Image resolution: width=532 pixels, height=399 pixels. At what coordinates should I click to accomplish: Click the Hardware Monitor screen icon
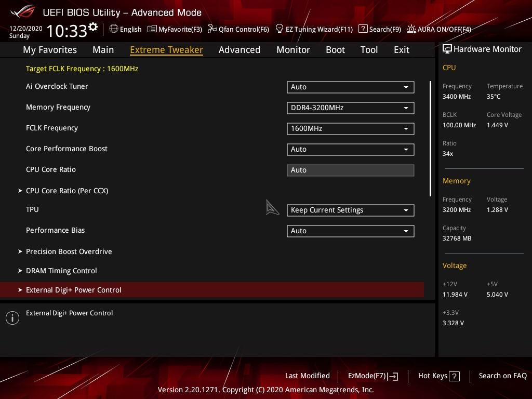pyautogui.click(x=447, y=49)
